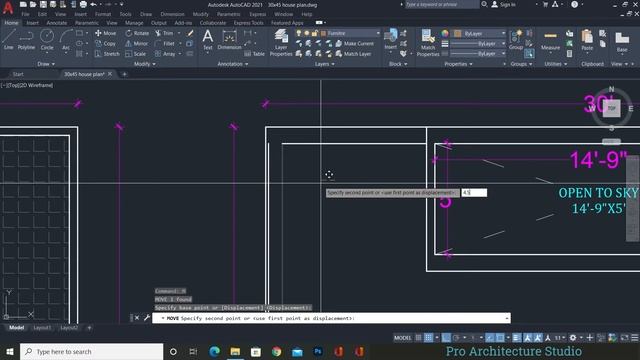Click the Undo arrow

tap(93, 4)
